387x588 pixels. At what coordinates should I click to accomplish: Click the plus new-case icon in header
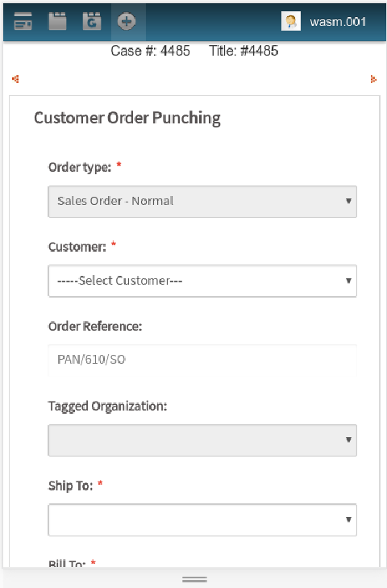127,21
